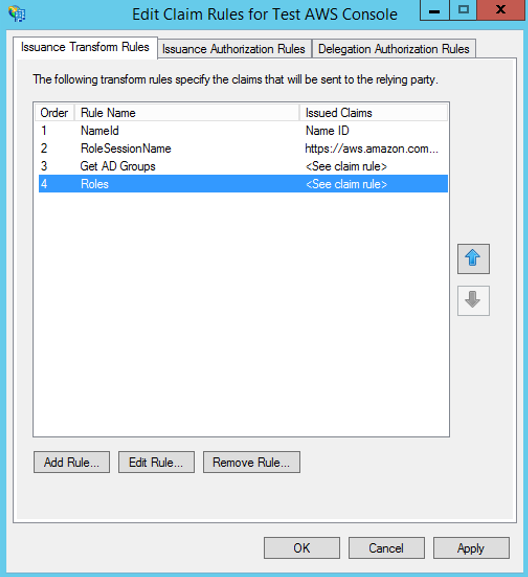Image resolution: width=528 pixels, height=577 pixels.
Task: Confirm changes with OK button
Action: coord(302,548)
